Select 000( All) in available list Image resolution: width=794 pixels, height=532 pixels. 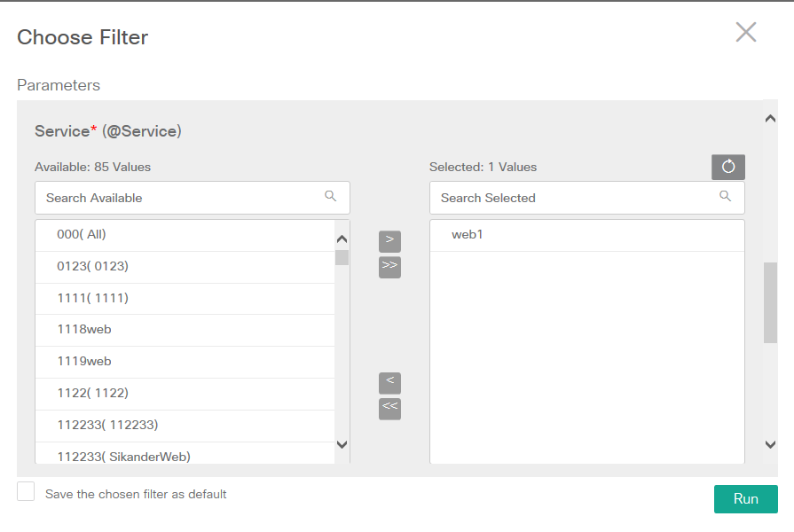[82, 235]
